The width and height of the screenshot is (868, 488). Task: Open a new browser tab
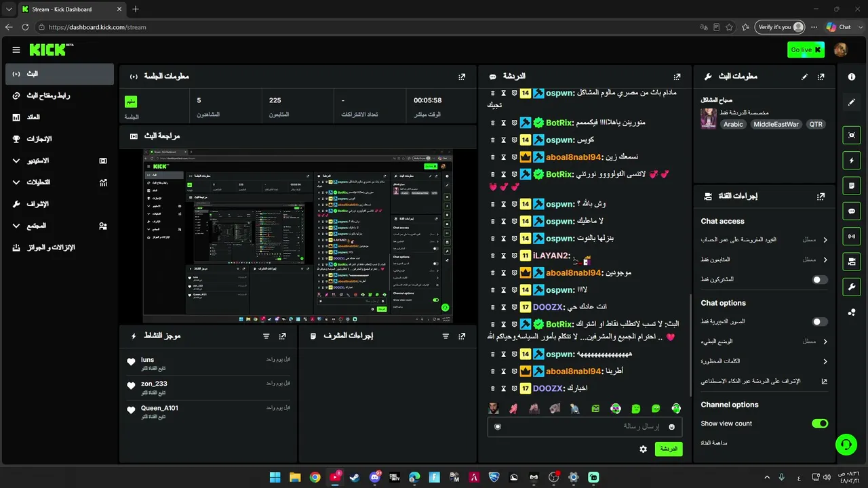[x=136, y=9]
